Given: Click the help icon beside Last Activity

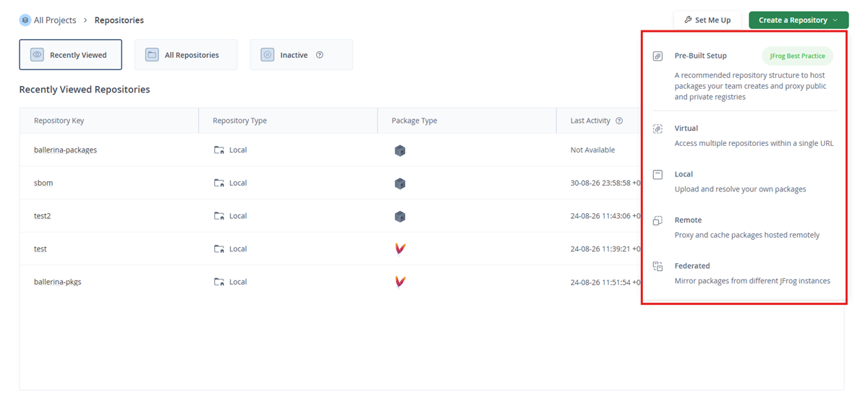Looking at the screenshot, I should (x=619, y=121).
